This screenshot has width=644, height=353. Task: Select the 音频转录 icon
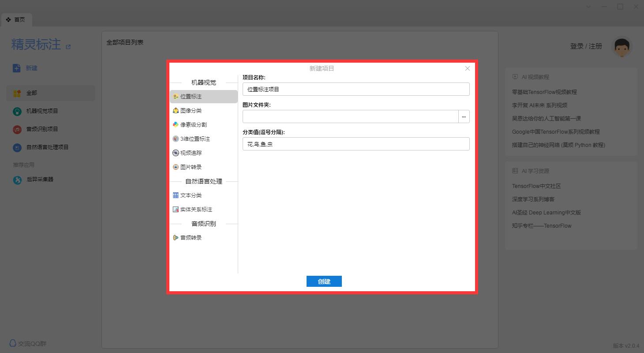coord(176,238)
